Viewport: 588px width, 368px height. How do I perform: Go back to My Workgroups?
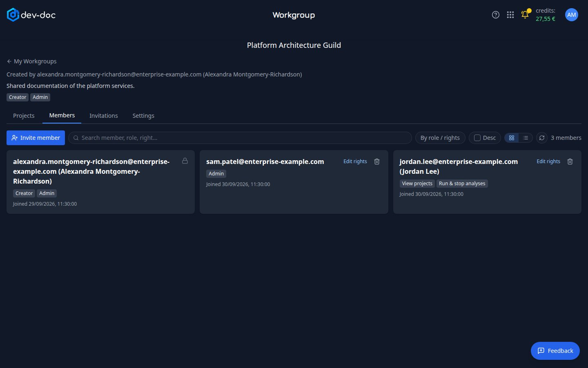tap(32, 61)
